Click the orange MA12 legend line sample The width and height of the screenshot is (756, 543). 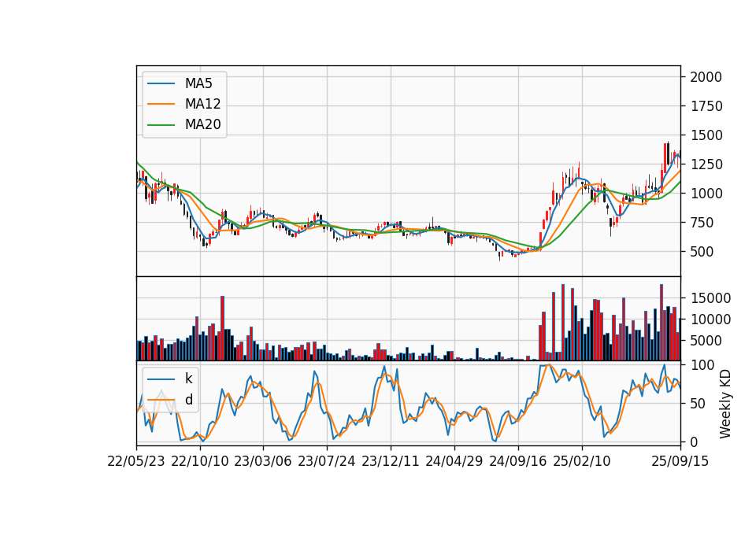(161, 104)
